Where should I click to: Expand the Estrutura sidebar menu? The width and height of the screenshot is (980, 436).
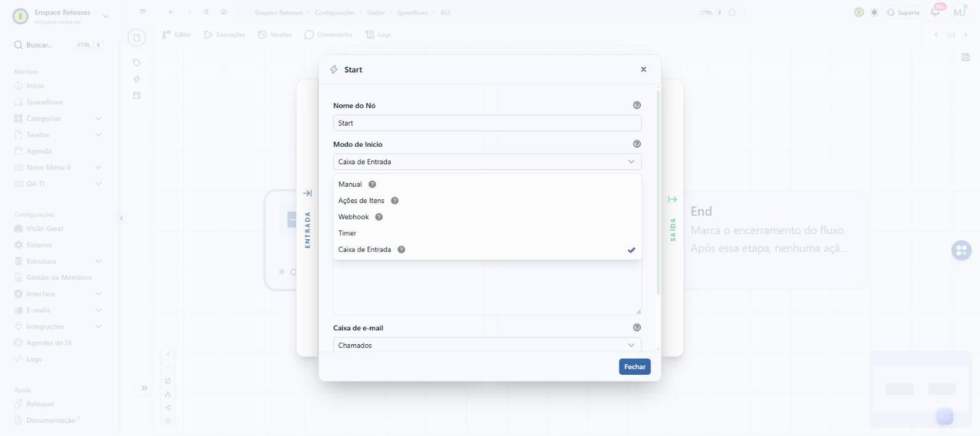98,261
